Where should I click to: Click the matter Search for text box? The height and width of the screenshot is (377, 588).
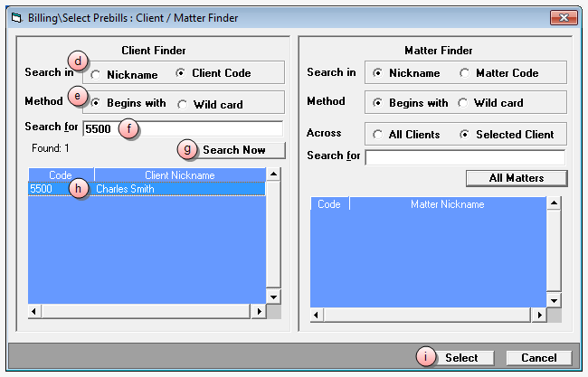tap(464, 157)
